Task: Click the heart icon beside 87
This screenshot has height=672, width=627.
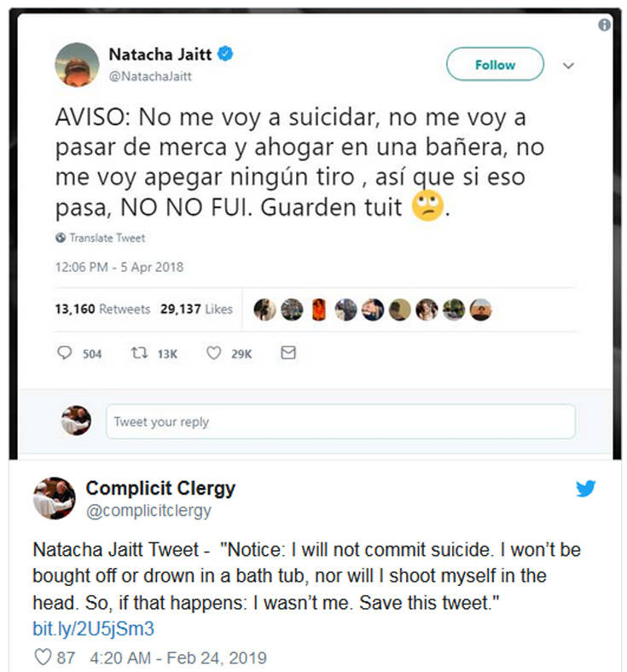Action: tap(43, 657)
